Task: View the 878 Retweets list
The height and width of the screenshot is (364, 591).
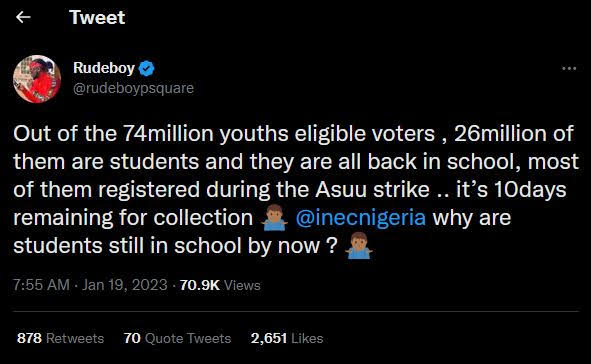Action: point(60,338)
